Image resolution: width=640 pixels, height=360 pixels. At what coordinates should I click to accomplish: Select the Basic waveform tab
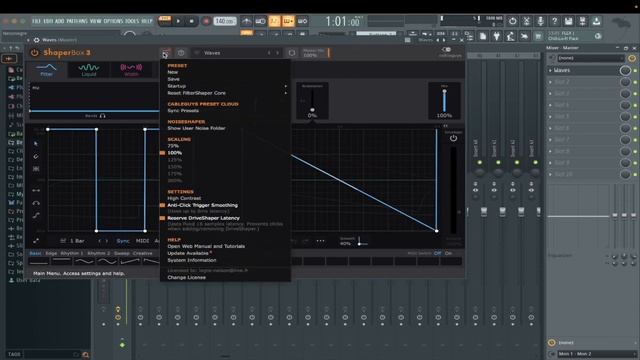point(36,253)
